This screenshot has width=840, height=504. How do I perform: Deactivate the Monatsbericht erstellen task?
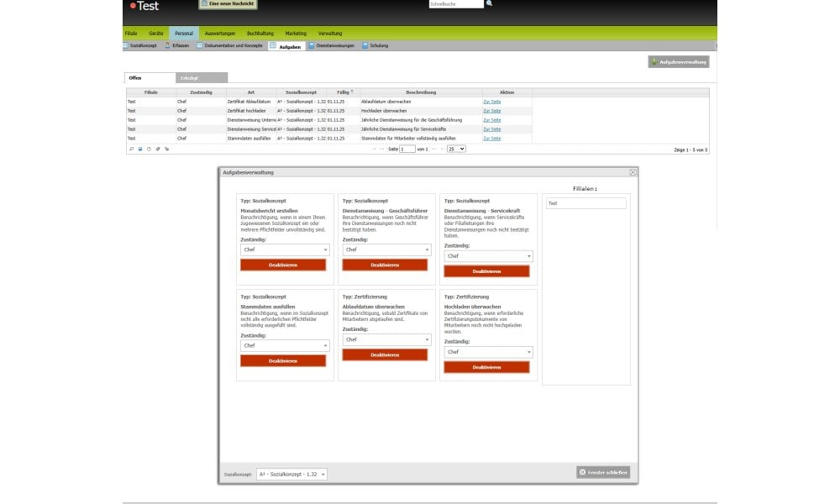pyautogui.click(x=283, y=265)
